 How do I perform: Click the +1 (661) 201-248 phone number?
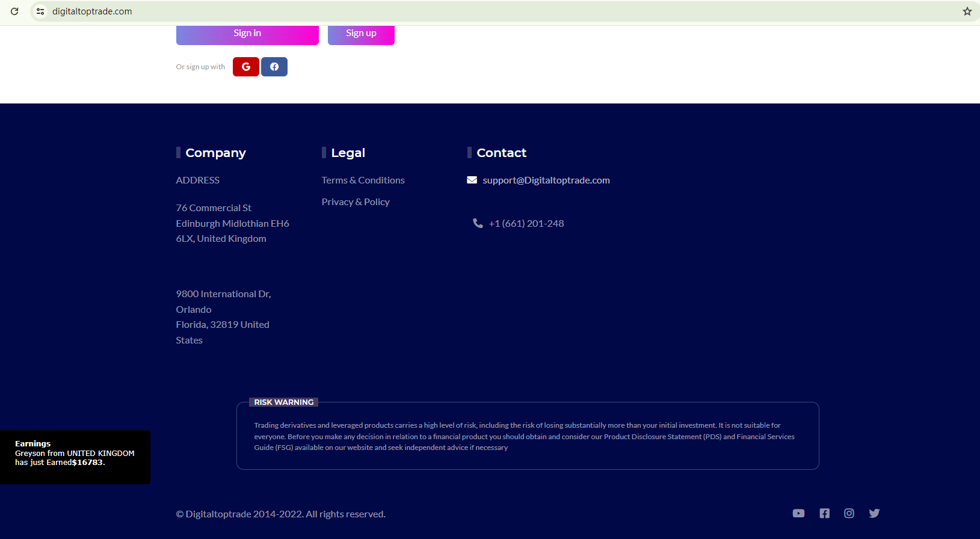click(526, 223)
